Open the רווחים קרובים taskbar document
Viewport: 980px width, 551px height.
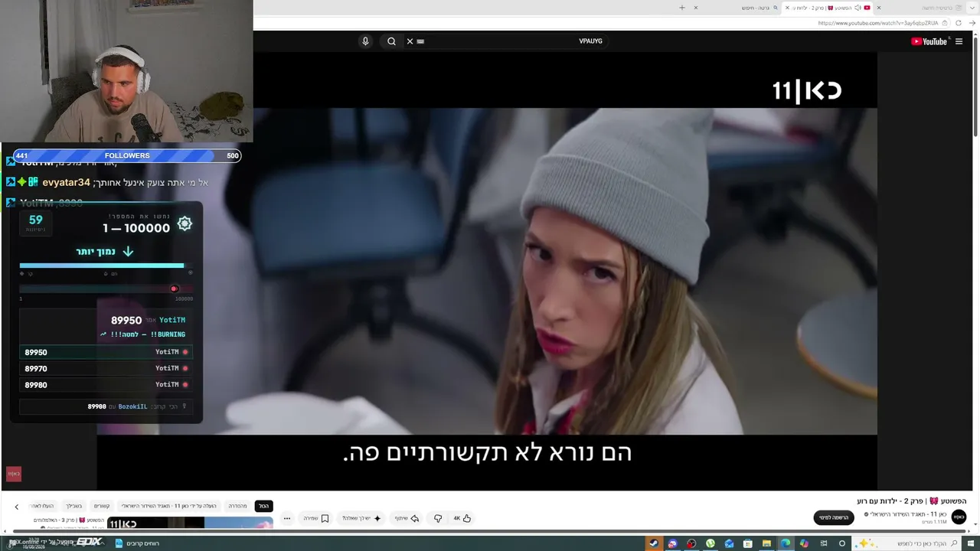click(x=137, y=543)
